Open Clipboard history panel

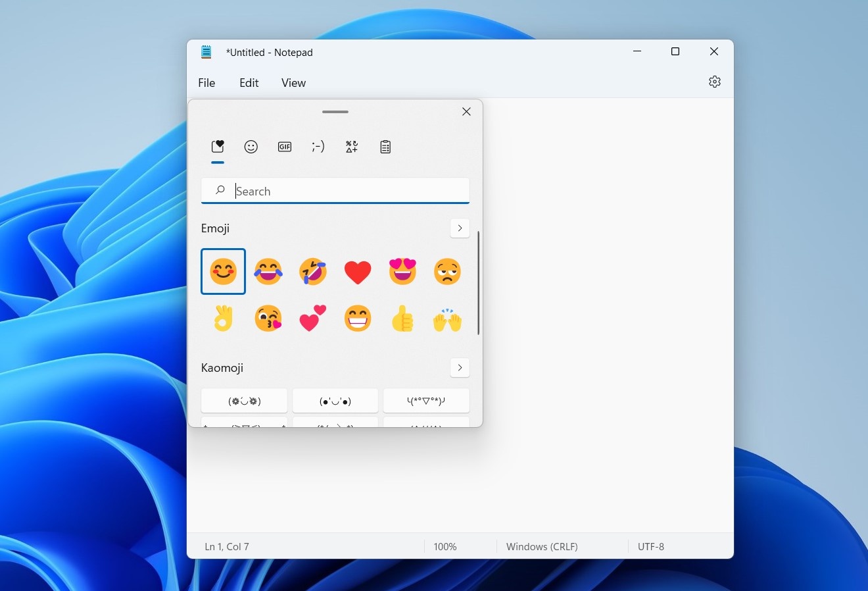pyautogui.click(x=385, y=147)
